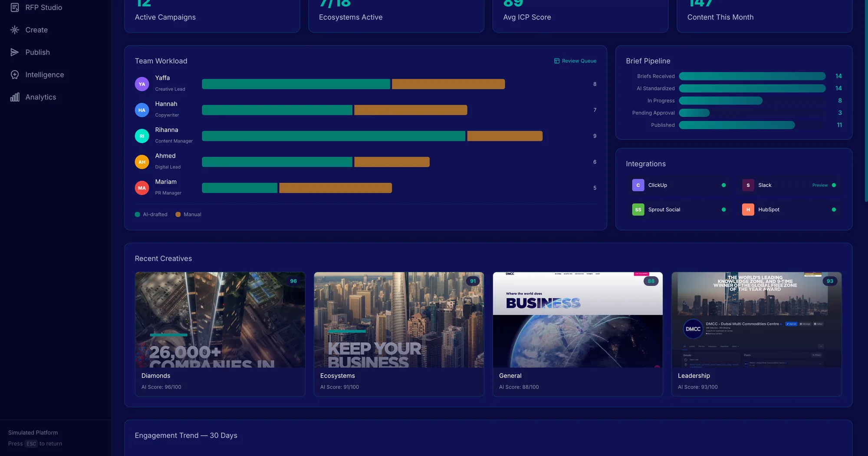The height and width of the screenshot is (456, 868).
Task: Click the 96 score badge on Diamonds
Action: coord(293,281)
